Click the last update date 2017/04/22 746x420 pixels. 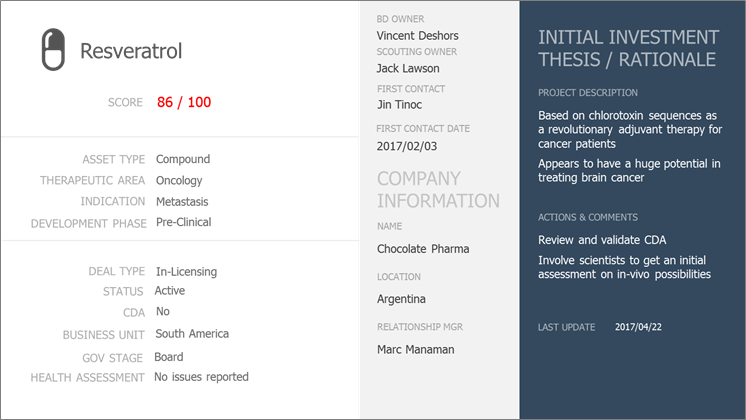pyautogui.click(x=638, y=327)
